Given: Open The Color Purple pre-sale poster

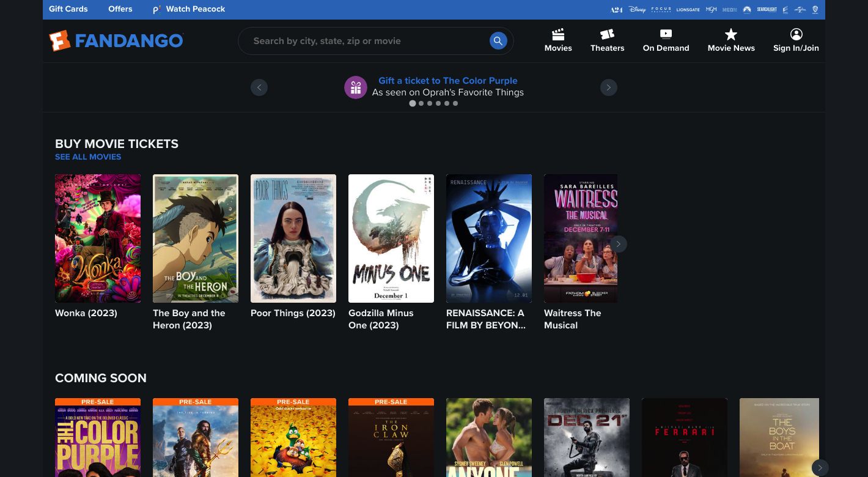Looking at the screenshot, I should pyautogui.click(x=98, y=438).
